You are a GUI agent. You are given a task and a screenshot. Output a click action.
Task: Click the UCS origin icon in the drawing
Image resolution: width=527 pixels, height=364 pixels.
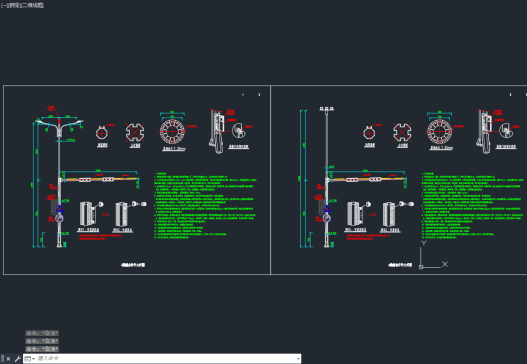[421, 267]
